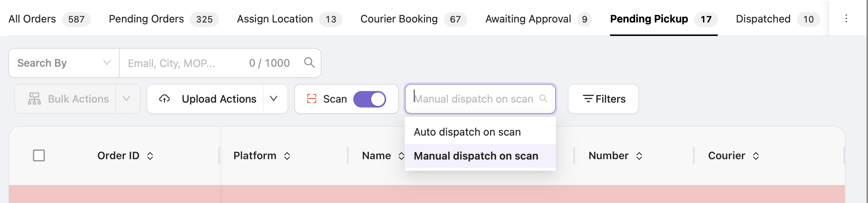Expand the Upload Actions dropdown arrow
Screen dimensions: 868x203
[274, 99]
